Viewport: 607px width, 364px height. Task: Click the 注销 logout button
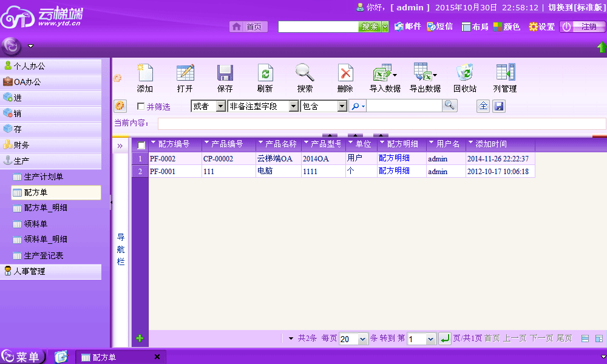582,27
